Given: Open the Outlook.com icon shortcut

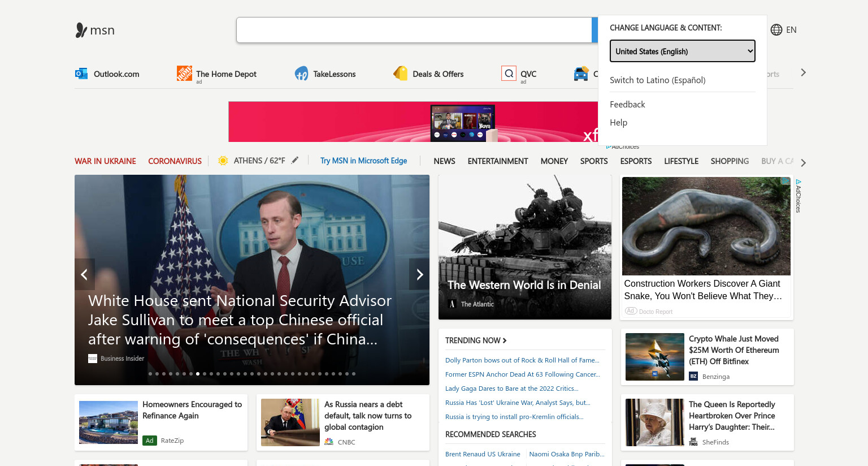Looking at the screenshot, I should click(x=81, y=74).
